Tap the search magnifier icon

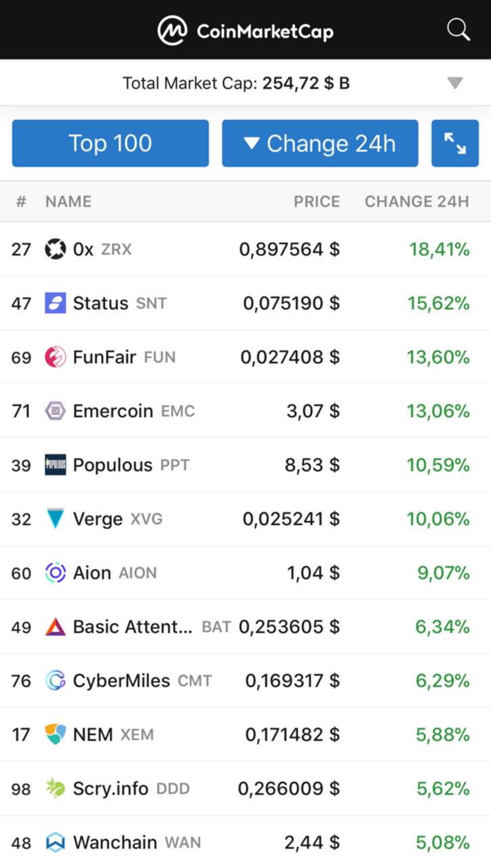pos(458,30)
